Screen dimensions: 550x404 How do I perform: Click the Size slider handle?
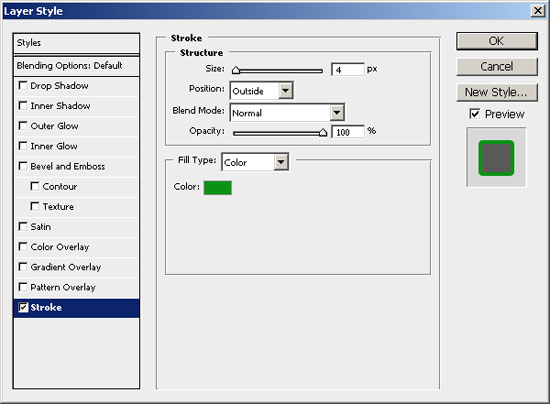(x=236, y=70)
